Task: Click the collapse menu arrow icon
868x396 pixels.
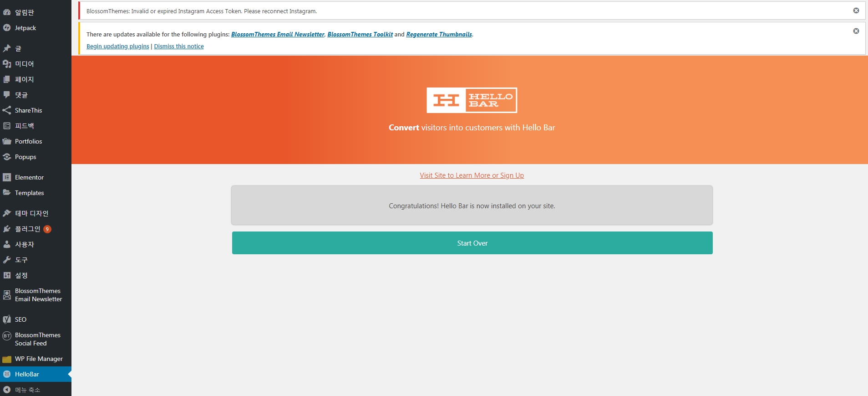Action: point(7,390)
